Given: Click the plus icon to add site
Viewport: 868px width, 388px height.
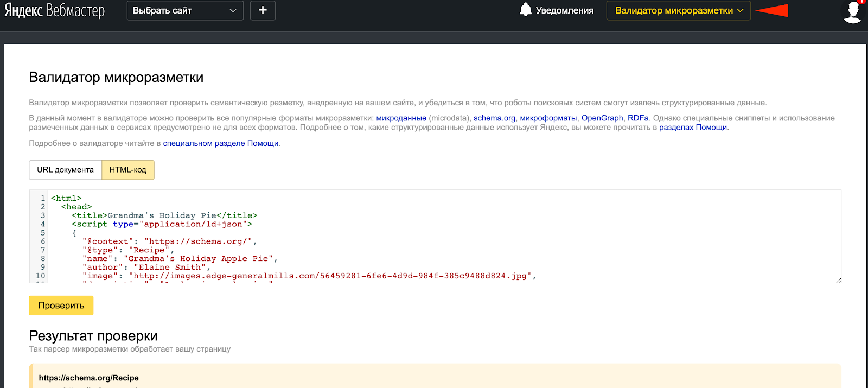Looking at the screenshot, I should (x=263, y=10).
